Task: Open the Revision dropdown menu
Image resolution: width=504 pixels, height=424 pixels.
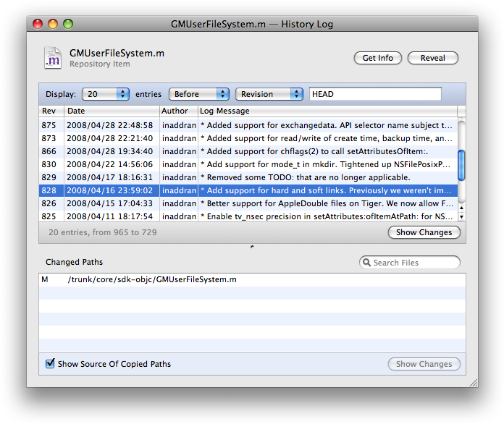Action: (269, 94)
